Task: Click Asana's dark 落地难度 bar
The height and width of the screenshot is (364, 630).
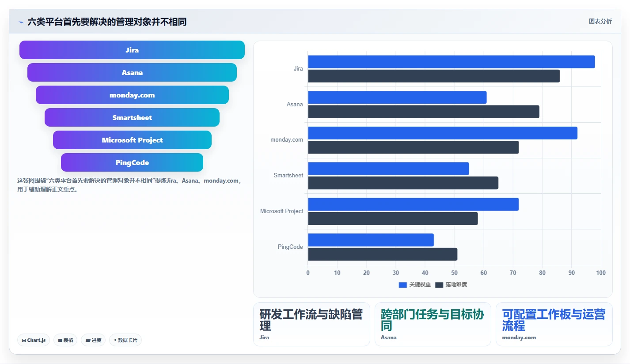Action: (x=424, y=112)
